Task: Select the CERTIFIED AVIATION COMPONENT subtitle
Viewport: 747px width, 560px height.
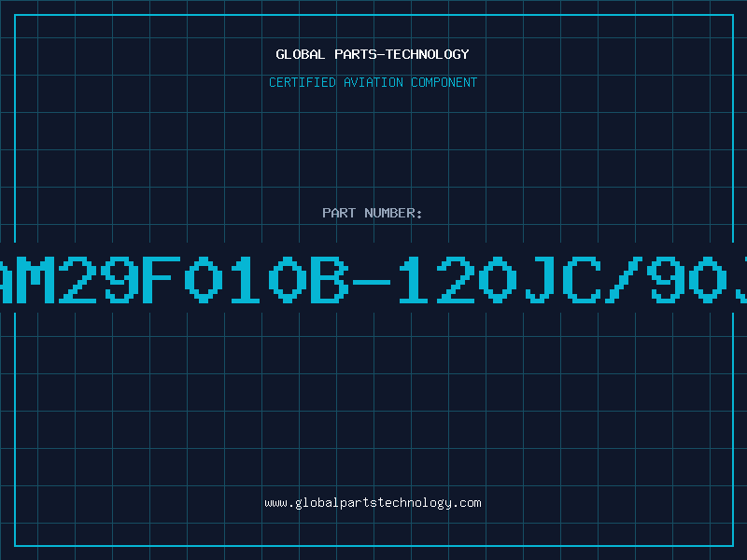Action: (373, 82)
